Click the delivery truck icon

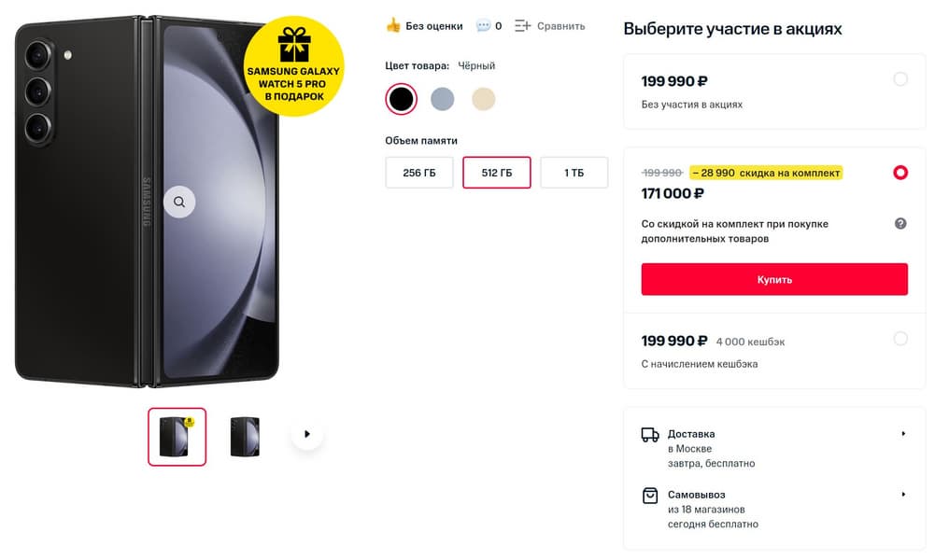coord(650,435)
